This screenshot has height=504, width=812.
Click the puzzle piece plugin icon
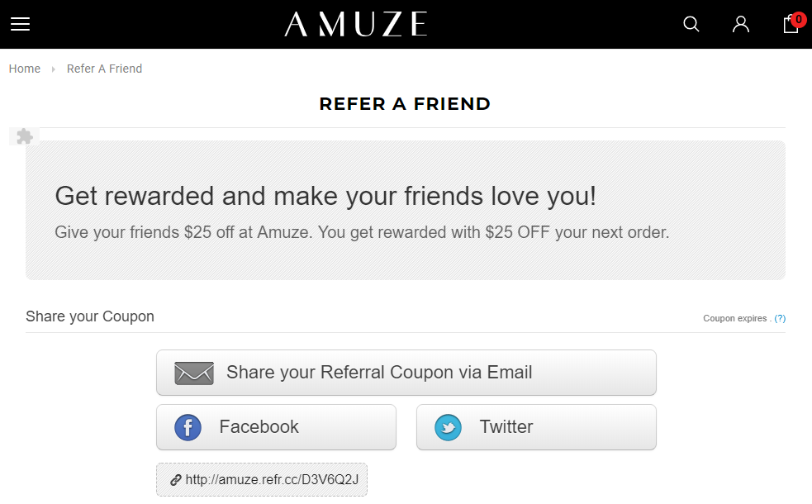[x=24, y=136]
